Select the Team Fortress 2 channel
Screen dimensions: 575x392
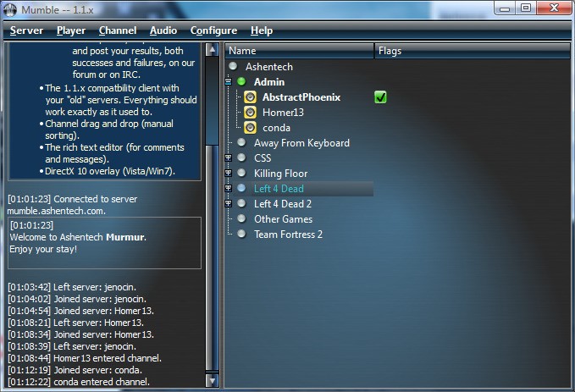coord(288,235)
